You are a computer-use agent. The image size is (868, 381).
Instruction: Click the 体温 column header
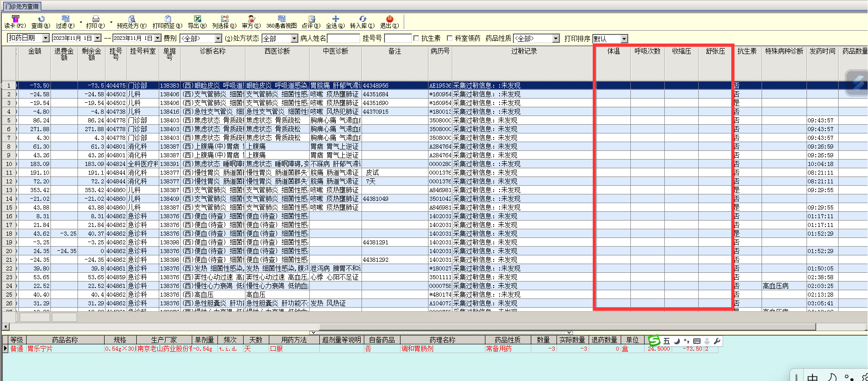point(613,63)
